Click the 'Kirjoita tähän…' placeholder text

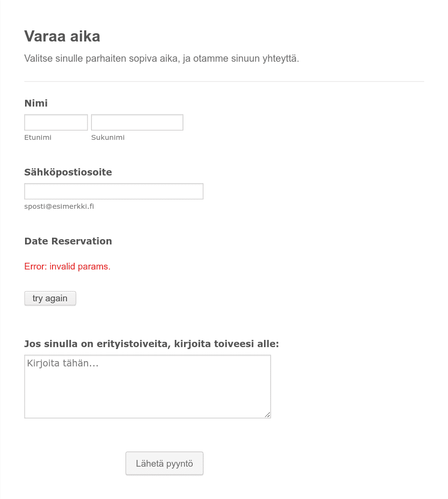pyautogui.click(x=63, y=364)
